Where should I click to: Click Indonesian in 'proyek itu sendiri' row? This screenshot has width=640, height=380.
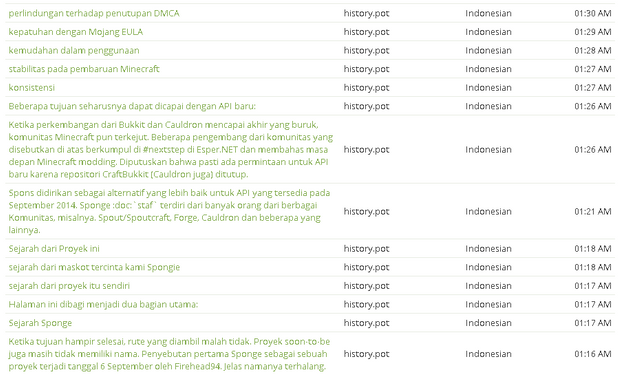click(x=488, y=286)
